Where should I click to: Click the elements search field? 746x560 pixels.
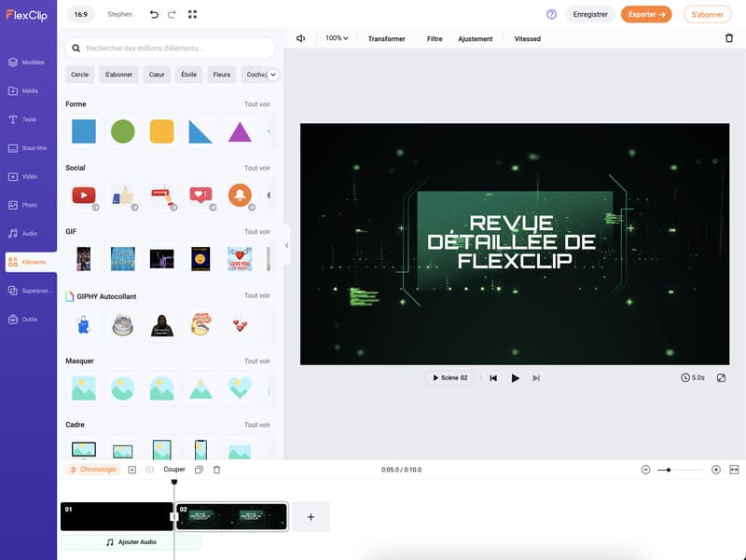(x=171, y=48)
